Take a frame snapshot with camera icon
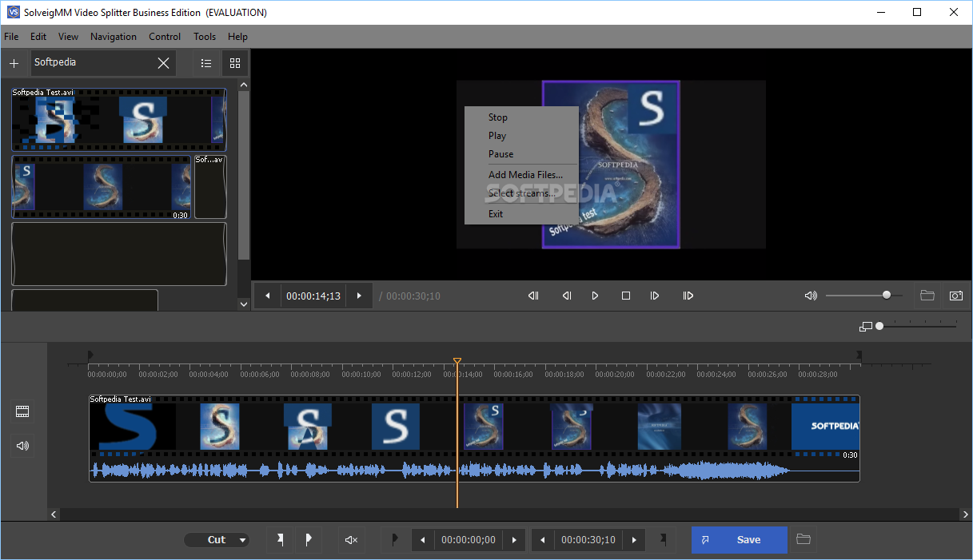 click(955, 296)
